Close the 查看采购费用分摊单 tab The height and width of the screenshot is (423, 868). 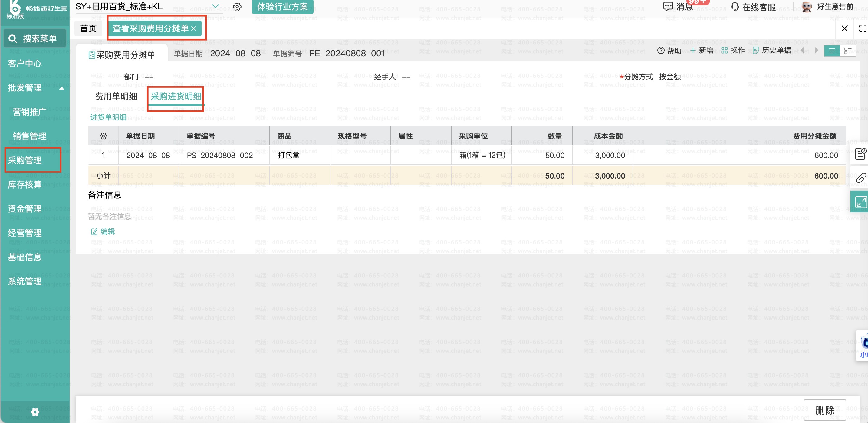pos(194,29)
